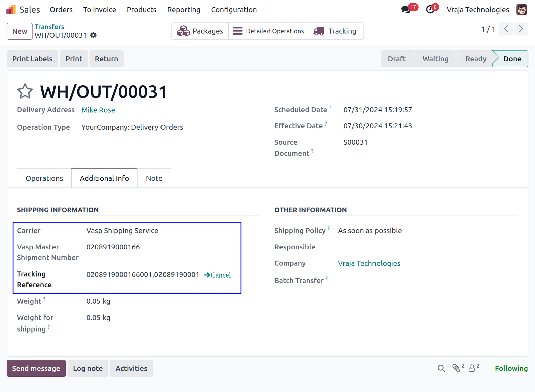Click the Print Labels button

click(32, 59)
